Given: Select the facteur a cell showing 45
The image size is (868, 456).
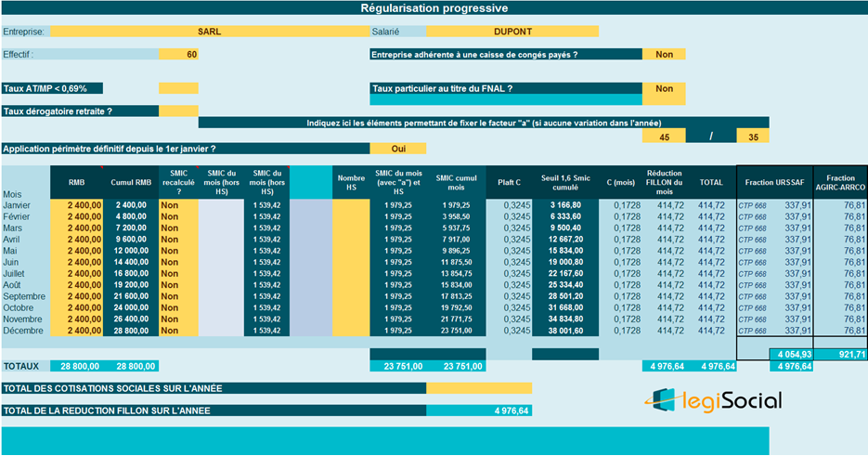Looking at the screenshot, I should [664, 136].
